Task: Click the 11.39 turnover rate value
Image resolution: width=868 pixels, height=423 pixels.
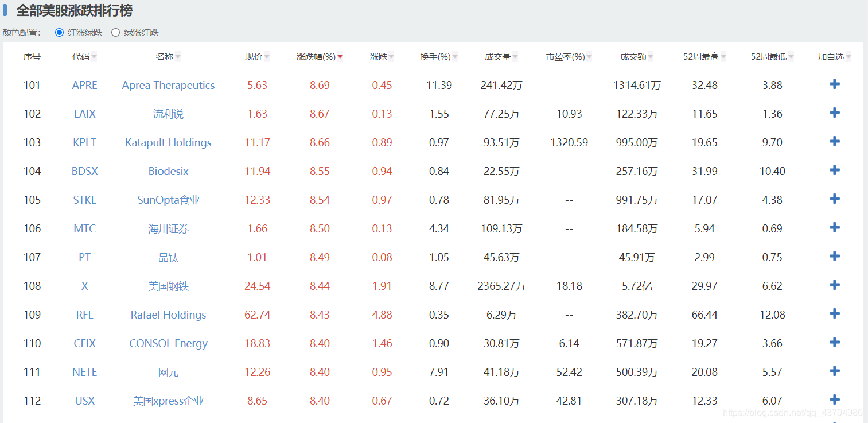Action: [x=439, y=85]
